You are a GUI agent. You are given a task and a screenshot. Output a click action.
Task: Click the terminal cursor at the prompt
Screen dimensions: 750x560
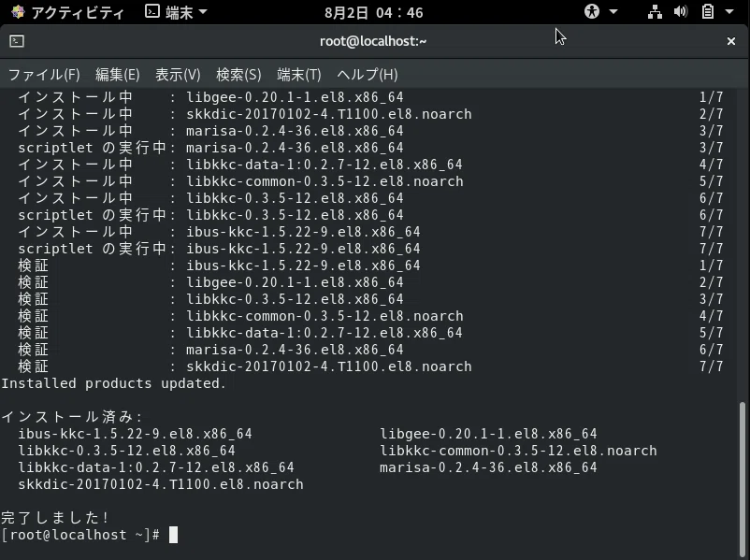pos(173,535)
